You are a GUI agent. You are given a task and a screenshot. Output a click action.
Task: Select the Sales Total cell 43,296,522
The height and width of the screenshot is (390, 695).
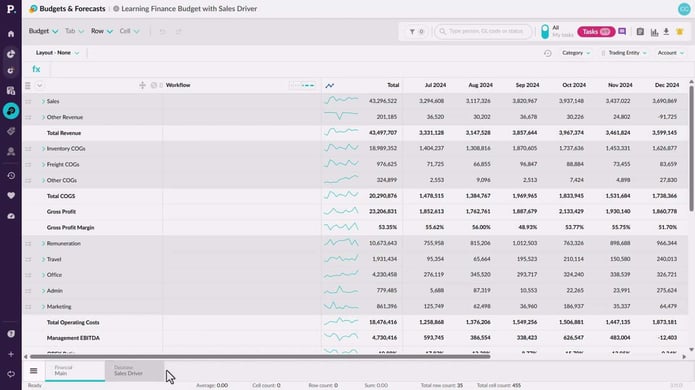[383, 101]
